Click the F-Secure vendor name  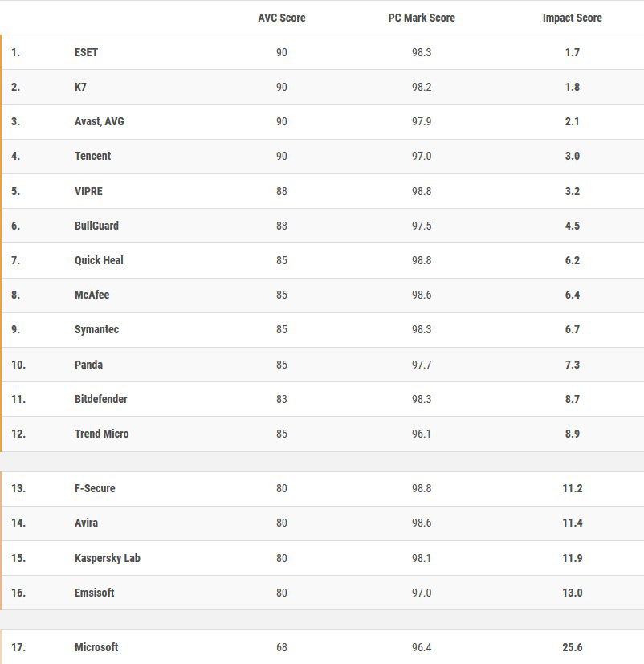point(95,489)
